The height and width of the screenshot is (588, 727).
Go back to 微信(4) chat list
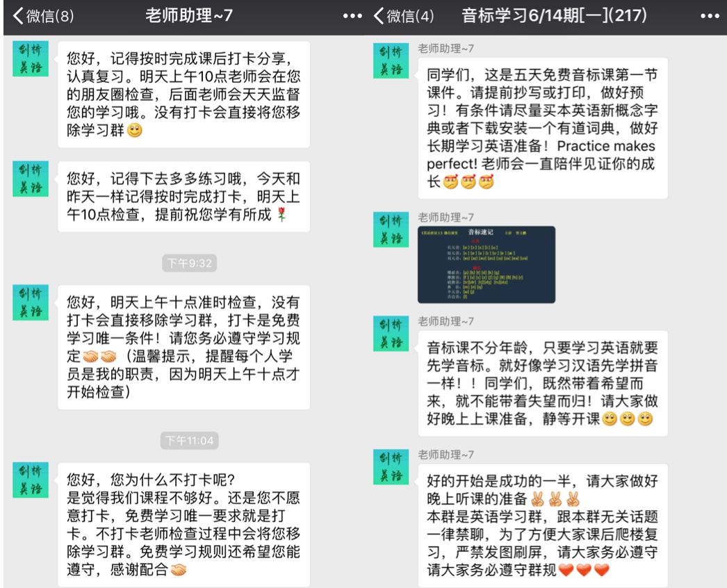coord(403,16)
